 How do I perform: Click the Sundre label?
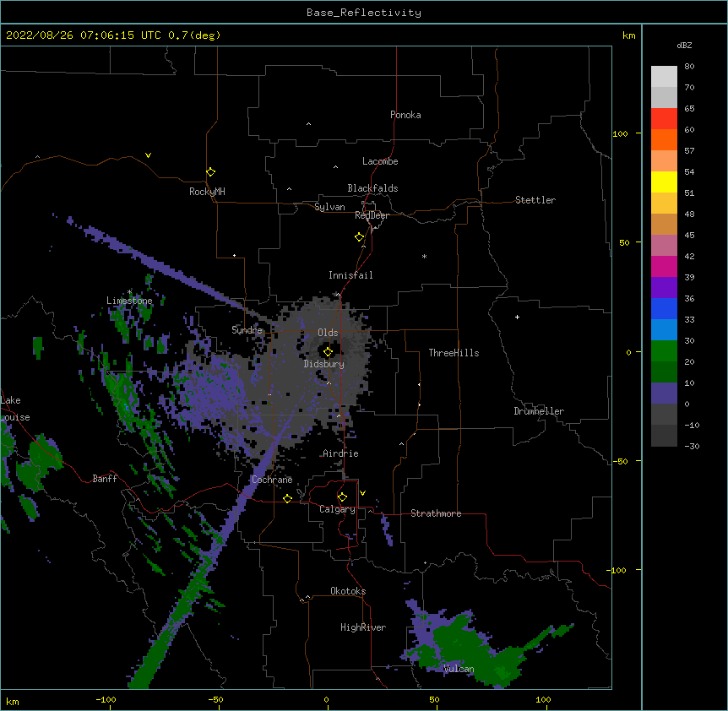click(x=247, y=330)
